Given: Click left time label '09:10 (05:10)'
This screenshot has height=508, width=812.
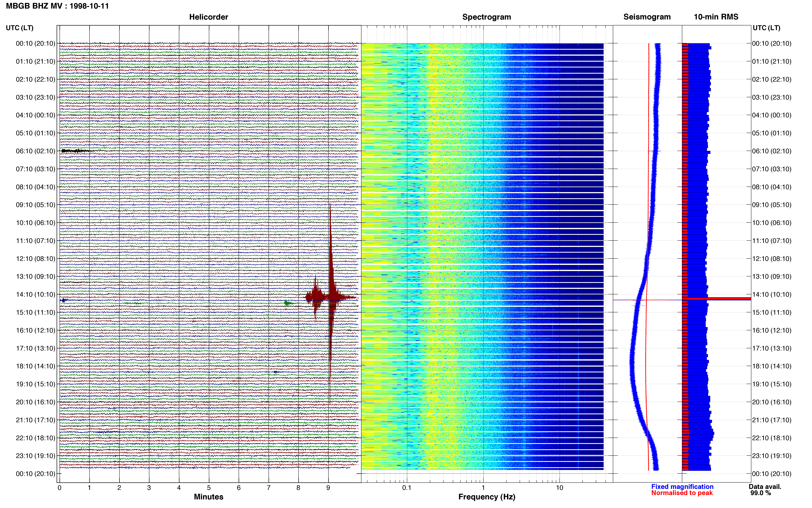Looking at the screenshot, I should coord(36,205).
